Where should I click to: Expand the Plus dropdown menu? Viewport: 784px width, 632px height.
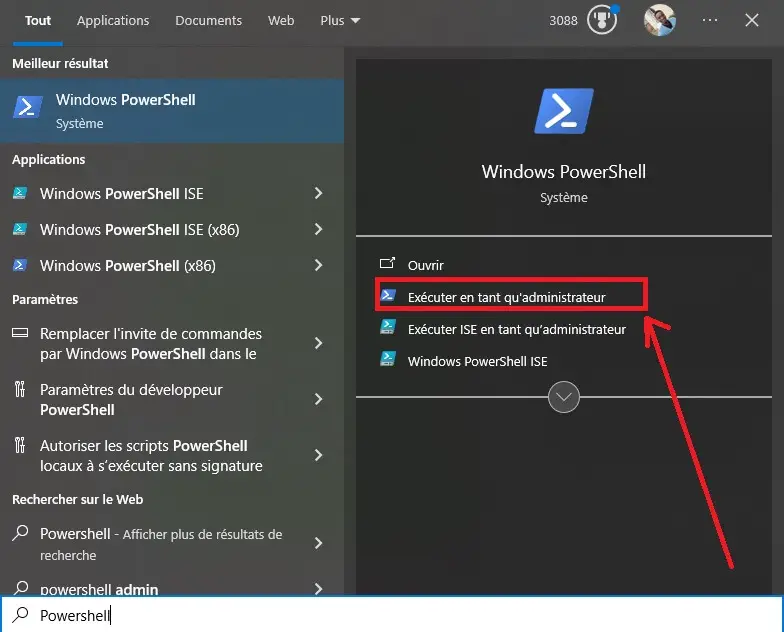340,20
